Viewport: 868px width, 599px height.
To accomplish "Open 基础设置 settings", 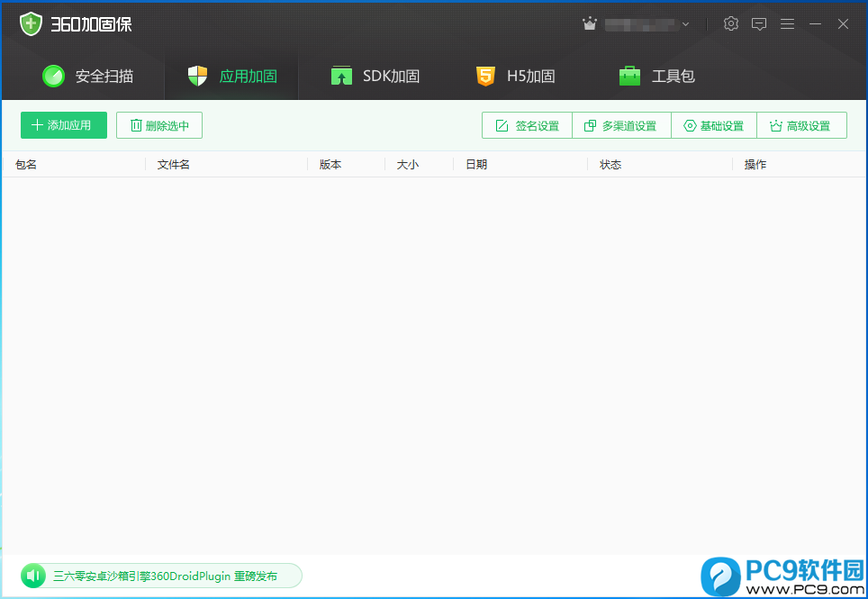I will 713,126.
